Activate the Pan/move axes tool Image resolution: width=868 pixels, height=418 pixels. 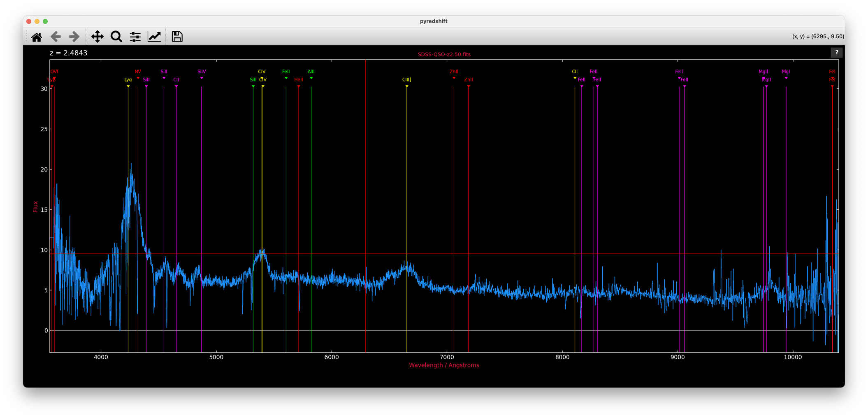(x=97, y=37)
